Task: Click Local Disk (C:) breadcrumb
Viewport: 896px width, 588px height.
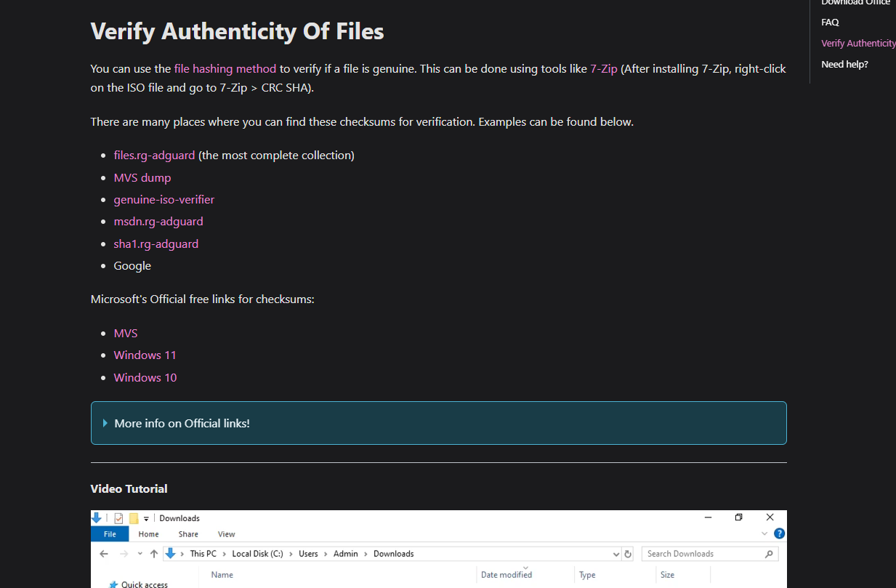Action: 258,554
